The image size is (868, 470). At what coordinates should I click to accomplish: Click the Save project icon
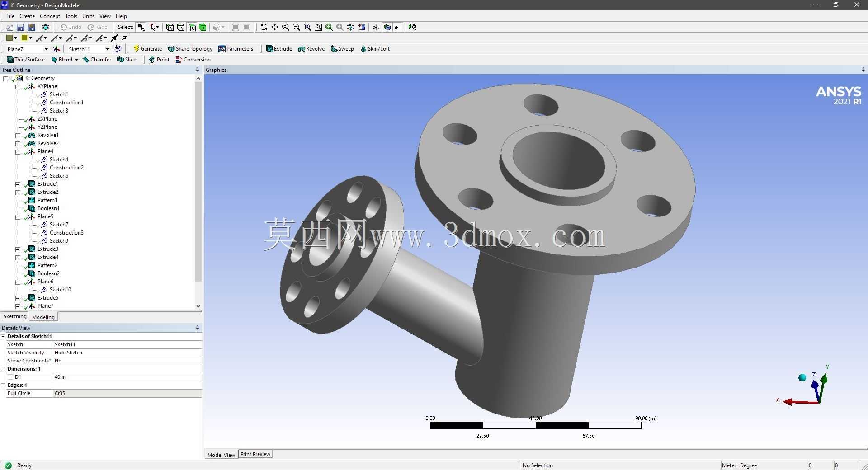[20, 27]
